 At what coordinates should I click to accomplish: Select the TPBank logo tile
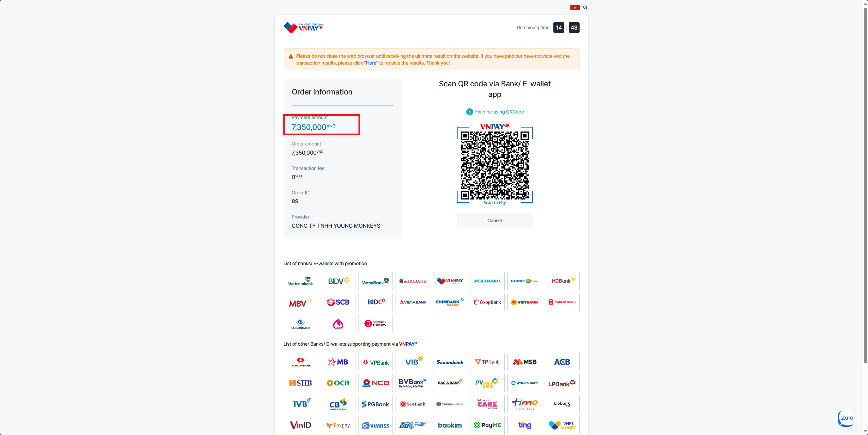click(487, 362)
